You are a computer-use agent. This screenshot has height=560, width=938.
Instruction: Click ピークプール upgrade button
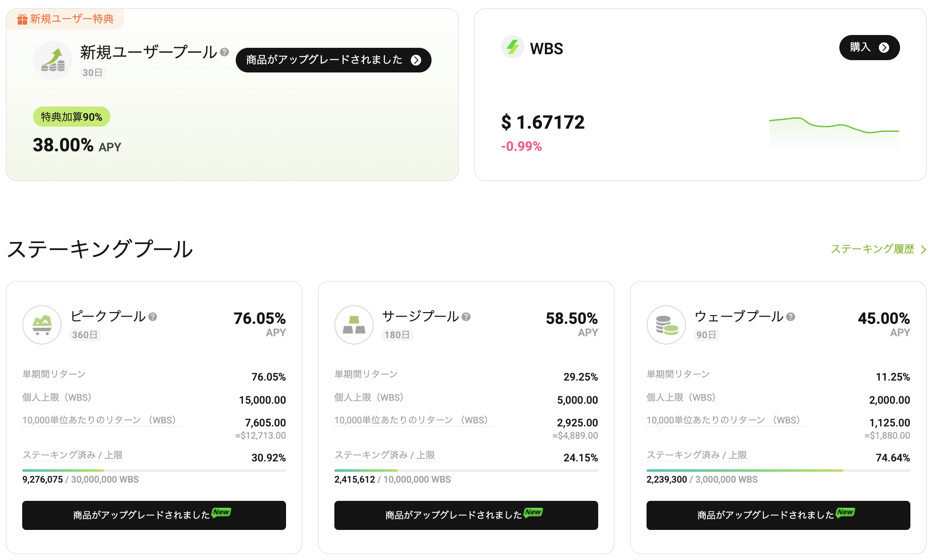[154, 515]
